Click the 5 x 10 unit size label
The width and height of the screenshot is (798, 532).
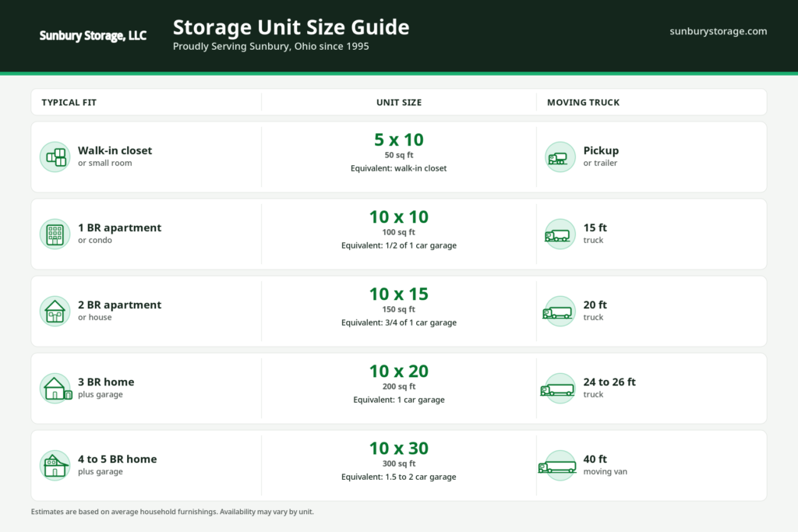(x=399, y=139)
